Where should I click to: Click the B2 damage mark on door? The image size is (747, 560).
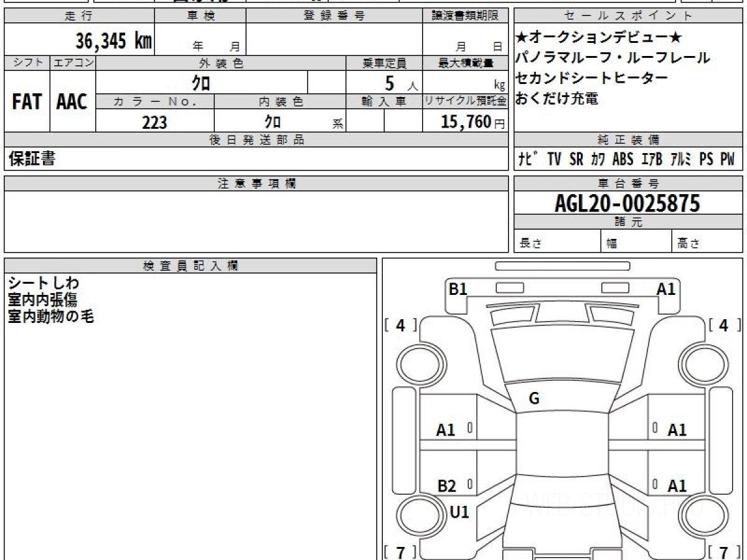coord(446,486)
